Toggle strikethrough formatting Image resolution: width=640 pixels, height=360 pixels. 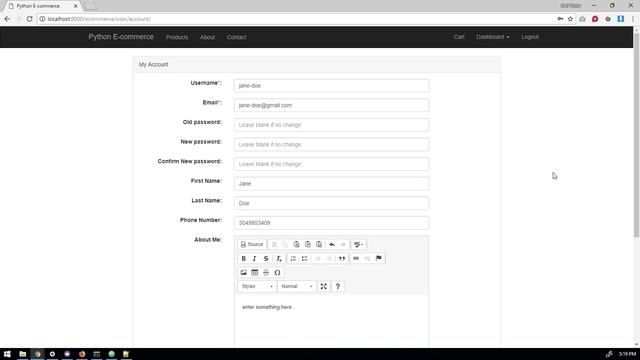(x=266, y=258)
